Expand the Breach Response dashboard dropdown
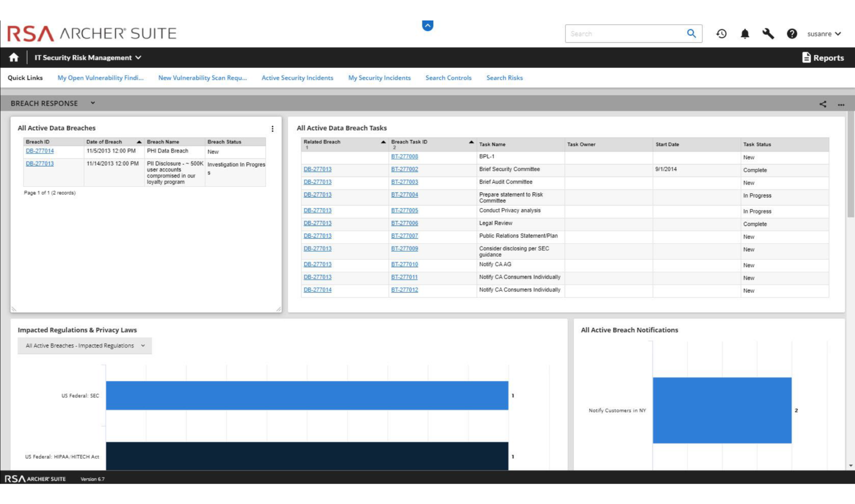The height and width of the screenshot is (504, 855). coord(92,103)
